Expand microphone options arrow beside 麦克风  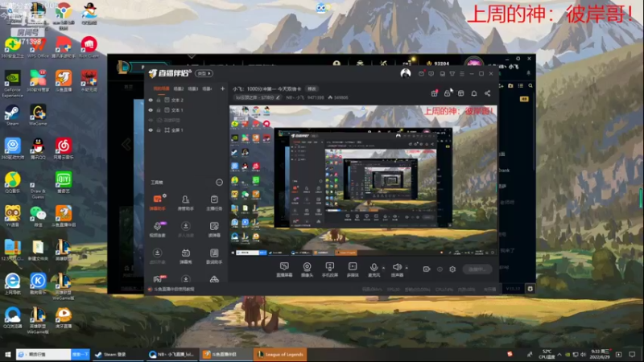[x=384, y=268]
